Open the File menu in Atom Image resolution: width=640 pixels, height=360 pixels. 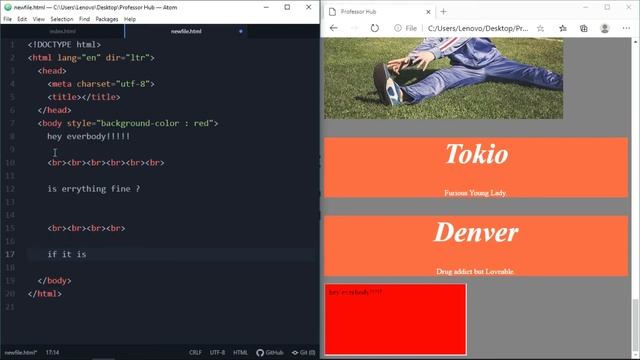(7, 19)
